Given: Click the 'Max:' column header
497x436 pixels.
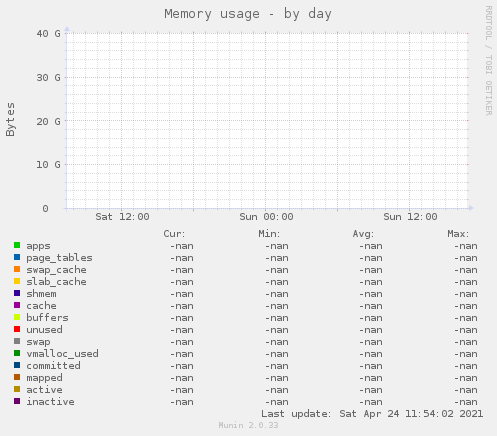Looking at the screenshot, I should coord(458,234).
